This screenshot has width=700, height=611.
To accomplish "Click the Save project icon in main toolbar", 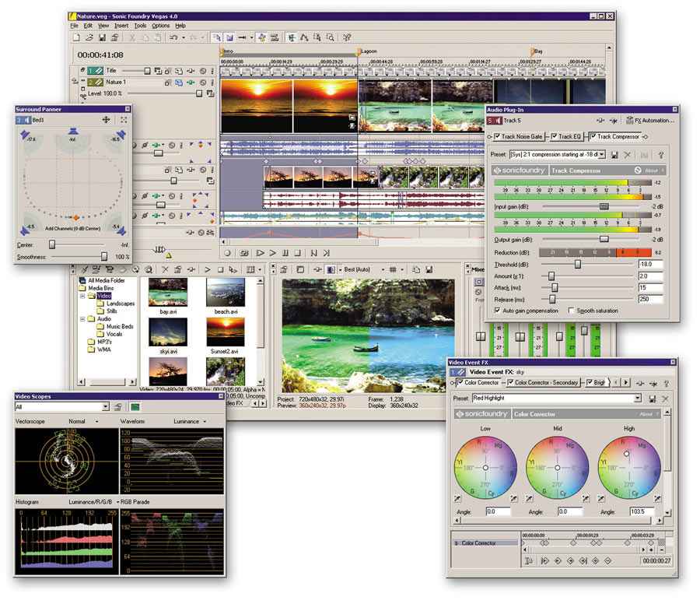I will click(103, 37).
